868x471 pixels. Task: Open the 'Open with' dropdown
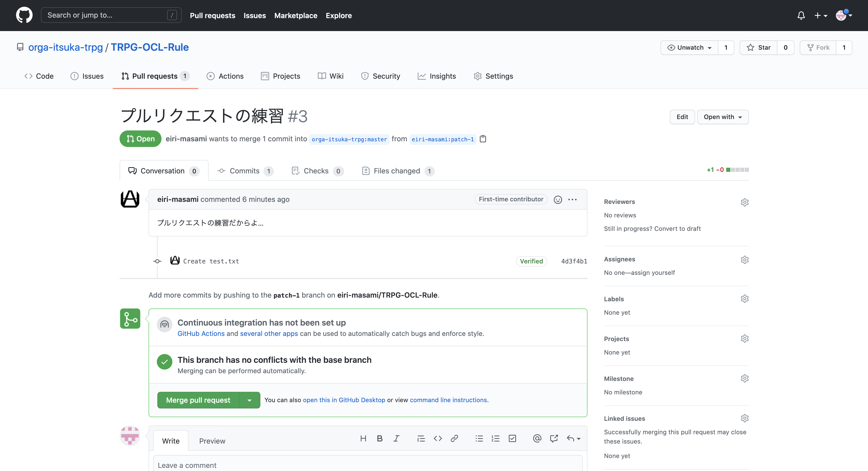coord(723,117)
